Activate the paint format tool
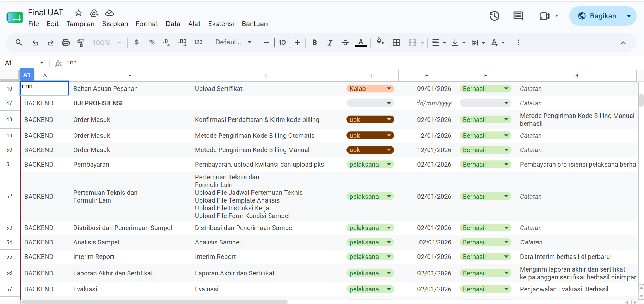 81,43
